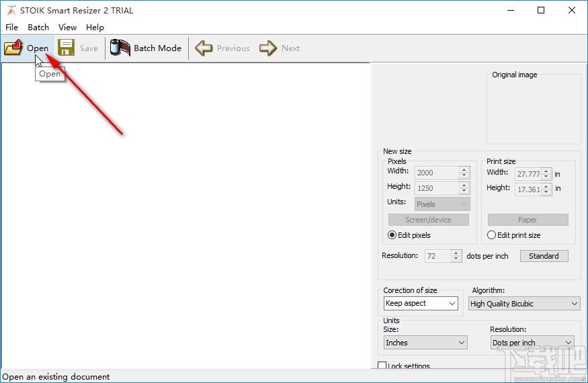Viewport: 588px width, 383px height.
Task: Minimize the STOIK Smart Resizer window
Action: pos(511,10)
